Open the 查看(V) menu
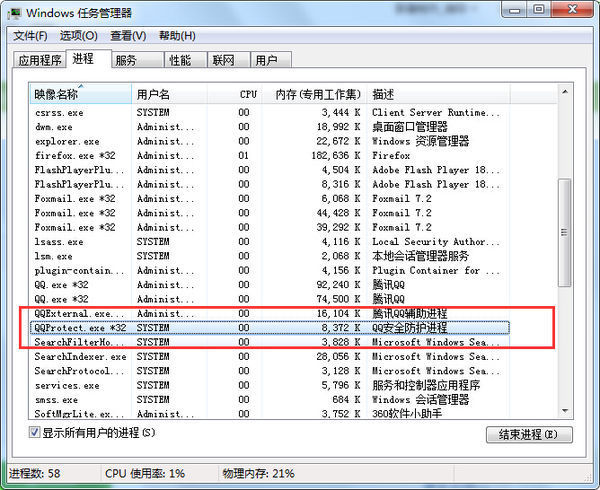This screenshot has width=600, height=490. (x=128, y=36)
